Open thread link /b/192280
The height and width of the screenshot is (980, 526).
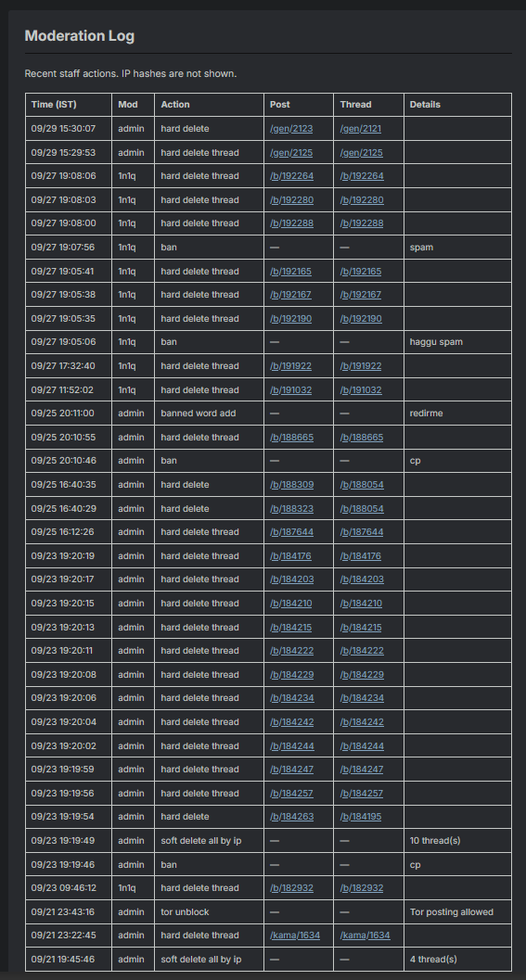click(x=362, y=200)
